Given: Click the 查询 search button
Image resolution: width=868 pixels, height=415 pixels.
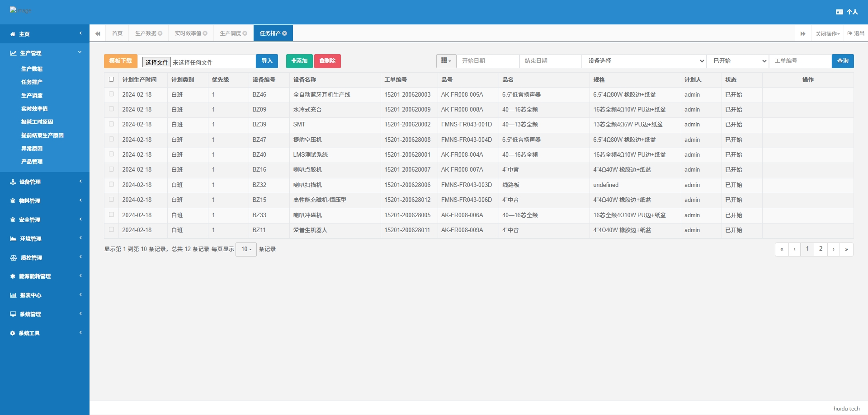Looking at the screenshot, I should 843,61.
